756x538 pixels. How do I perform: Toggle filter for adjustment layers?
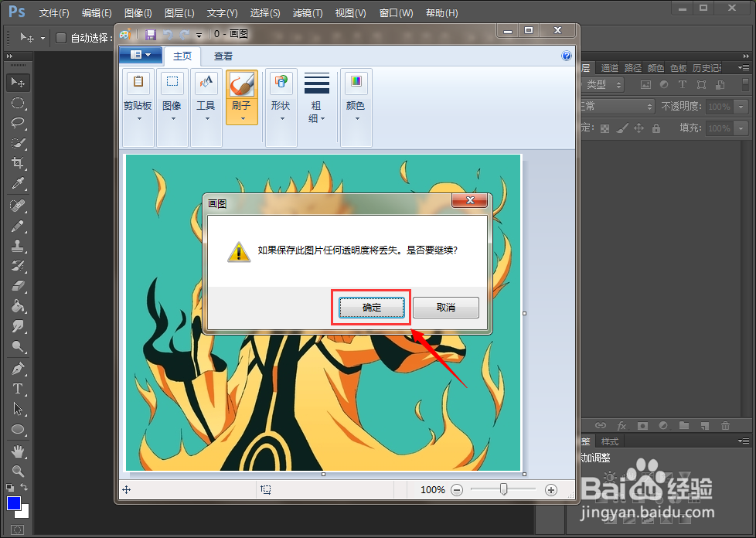(x=664, y=85)
